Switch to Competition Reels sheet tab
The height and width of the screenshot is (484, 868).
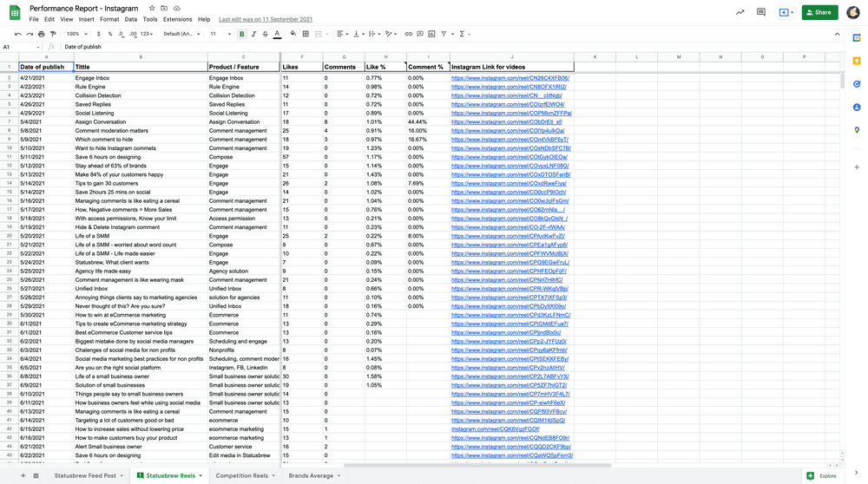tap(245, 475)
